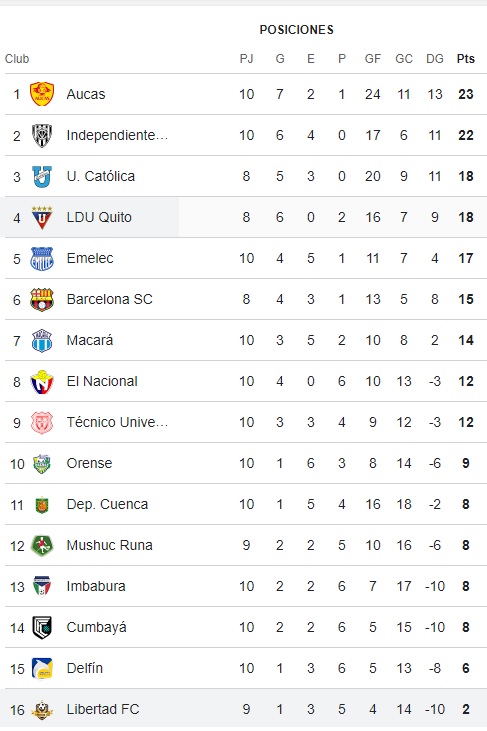This screenshot has height=731, width=487.
Task: Select the Imbabura team name
Action: click(96, 586)
